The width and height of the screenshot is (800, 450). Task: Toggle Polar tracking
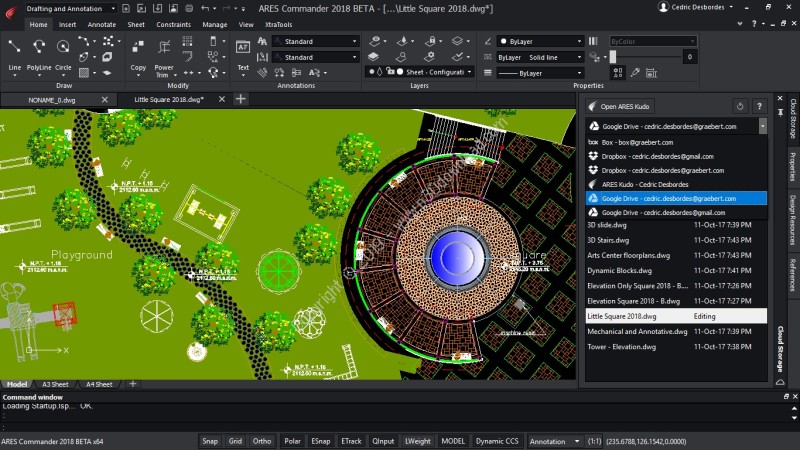point(292,441)
